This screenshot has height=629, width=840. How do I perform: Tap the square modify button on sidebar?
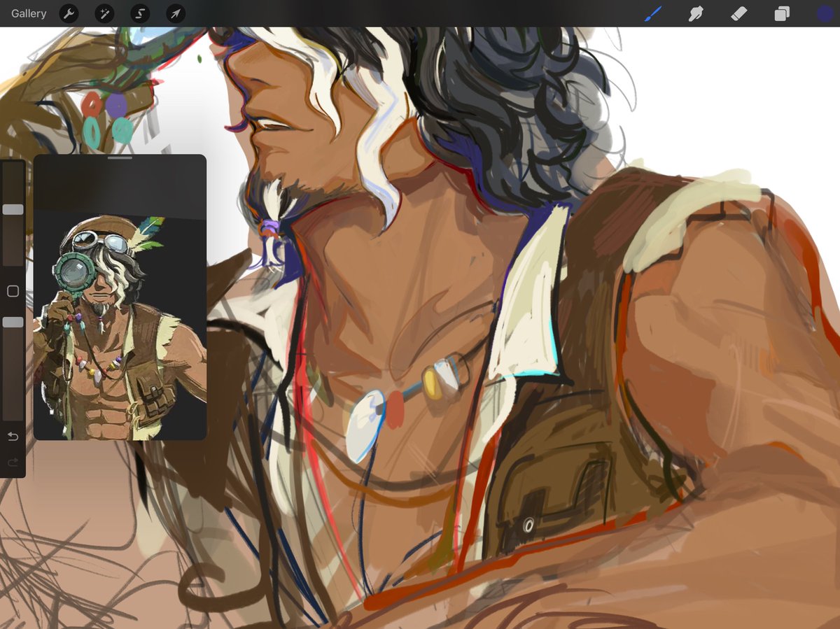point(13,291)
